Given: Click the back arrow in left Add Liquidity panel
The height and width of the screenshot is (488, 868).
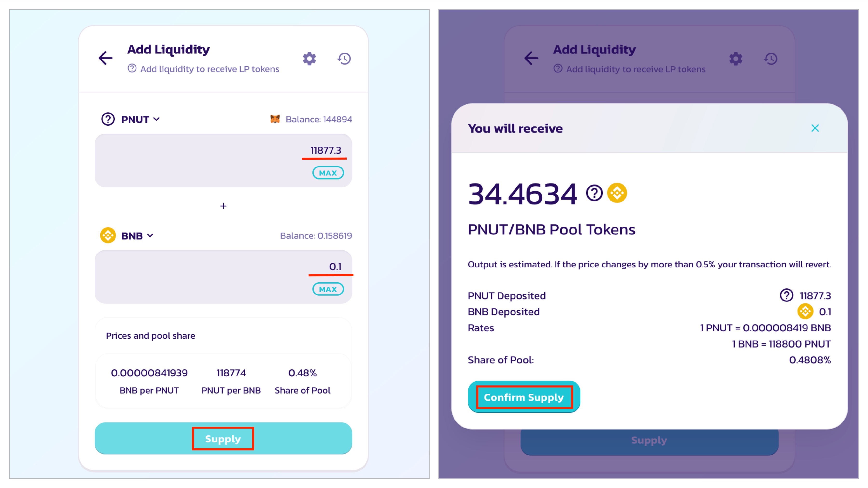Looking at the screenshot, I should [x=105, y=58].
